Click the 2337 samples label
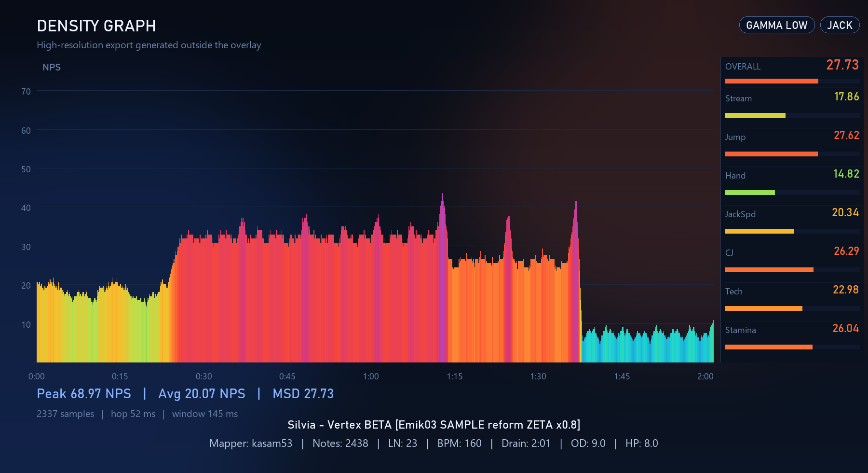The width and height of the screenshot is (868, 473). pyautogui.click(x=65, y=414)
